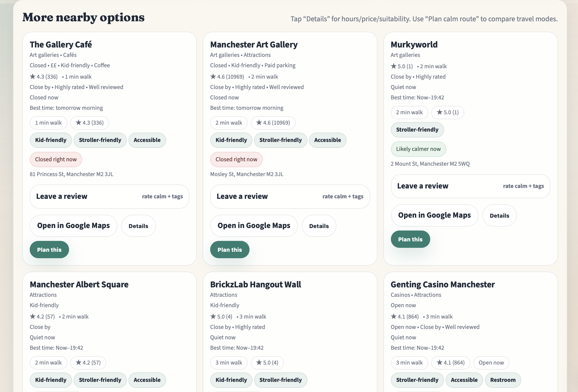Viewport: 578px width, 392px height.
Task: Click Murkyworld's Likely calmer now tag
Action: [x=418, y=149]
